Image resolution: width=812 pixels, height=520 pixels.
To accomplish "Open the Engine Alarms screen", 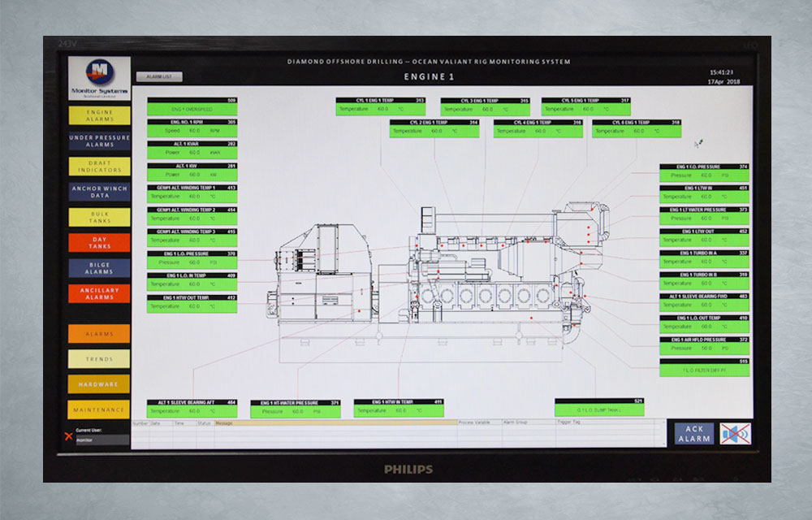I will [100, 115].
